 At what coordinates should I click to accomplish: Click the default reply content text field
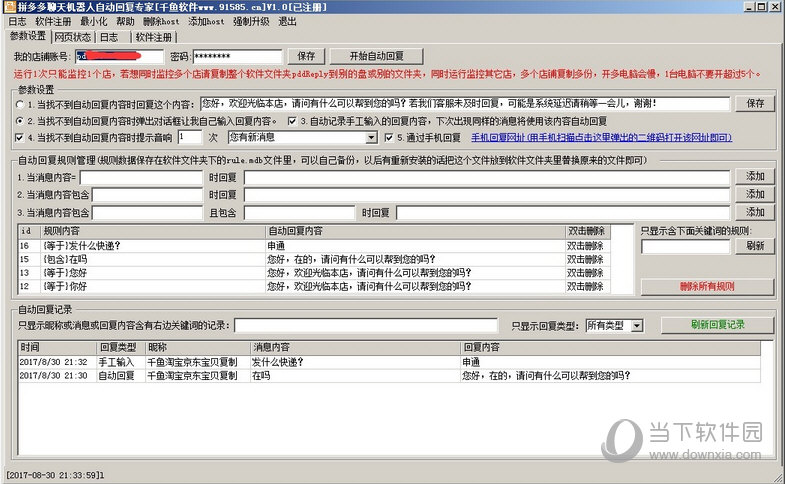pyautogui.click(x=465, y=104)
